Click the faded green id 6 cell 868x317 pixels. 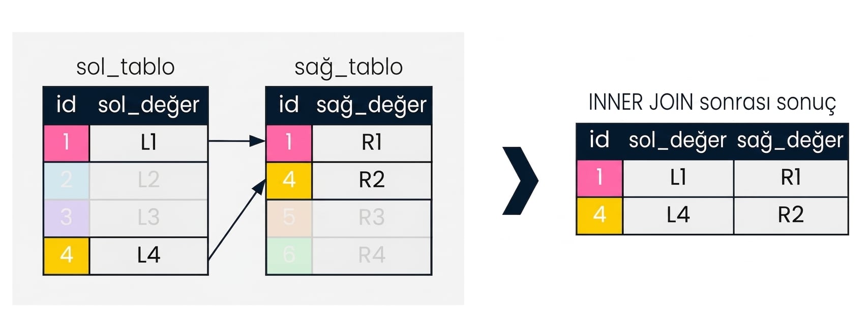pyautogui.click(x=289, y=256)
